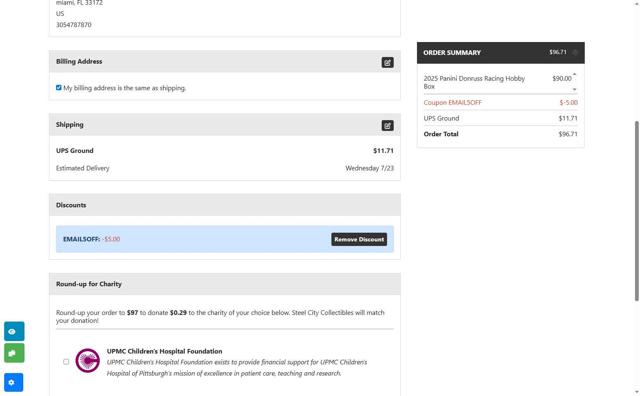Click up arrow in order summary item list

pyautogui.click(x=574, y=74)
